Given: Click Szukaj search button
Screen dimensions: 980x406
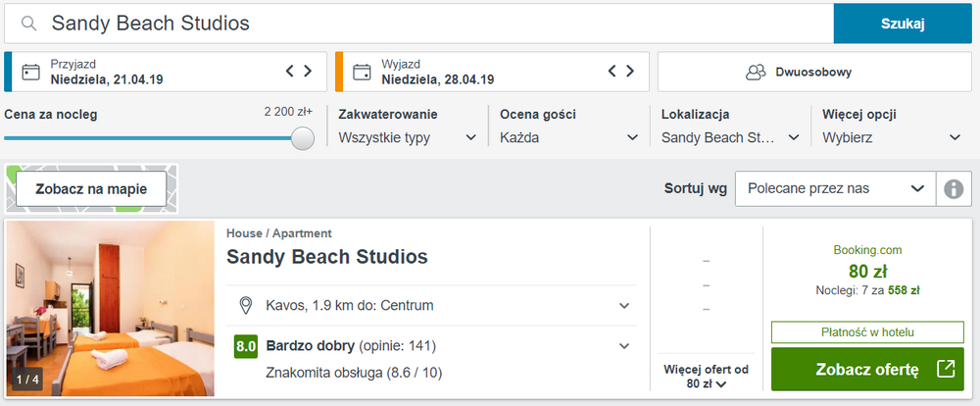Looking at the screenshot, I should (903, 24).
